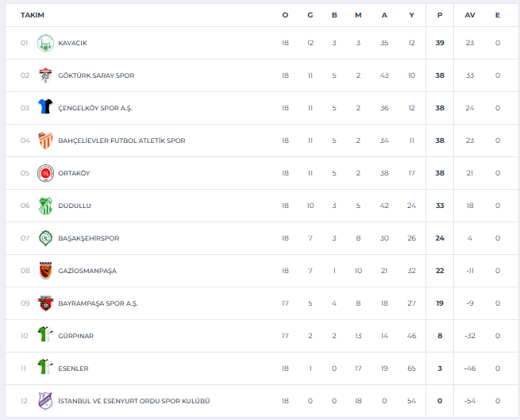Open ESENLER team page
Image resolution: width=520 pixels, height=420 pixels.
coord(73,368)
